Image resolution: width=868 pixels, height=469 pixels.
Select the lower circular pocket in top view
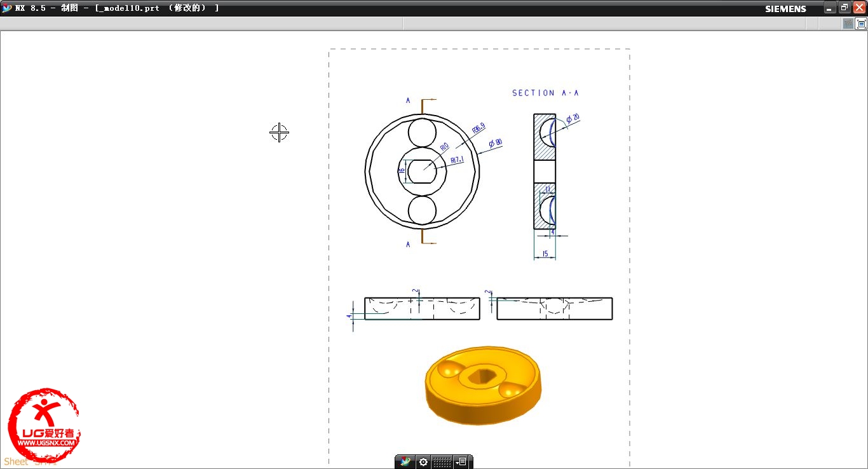(x=423, y=210)
